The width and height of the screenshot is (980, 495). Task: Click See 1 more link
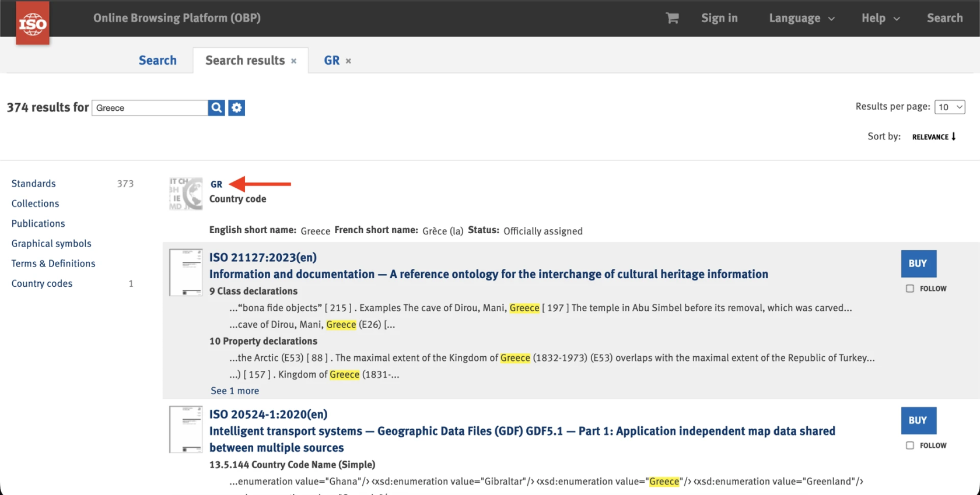[x=235, y=391]
